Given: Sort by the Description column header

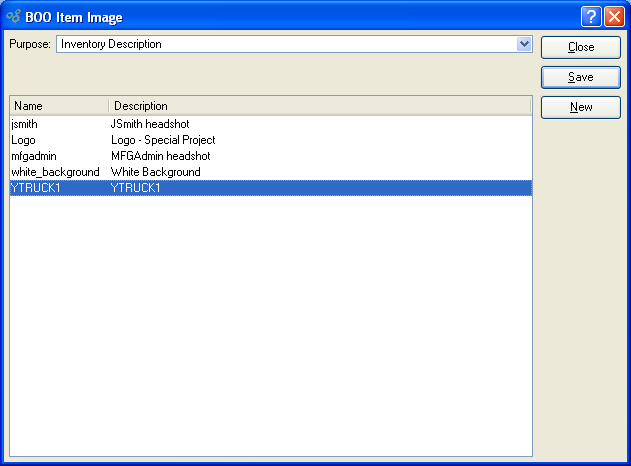Looking at the screenshot, I should 318,105.
